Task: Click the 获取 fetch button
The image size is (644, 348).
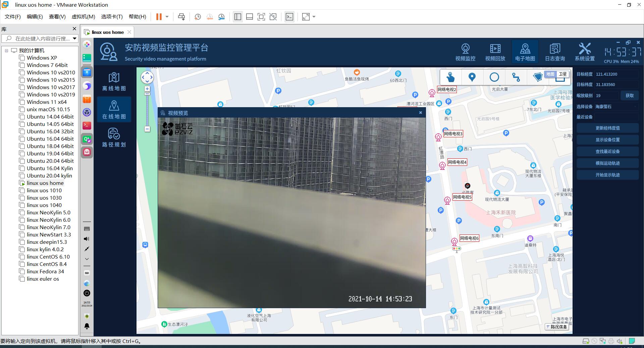Action: tap(630, 95)
